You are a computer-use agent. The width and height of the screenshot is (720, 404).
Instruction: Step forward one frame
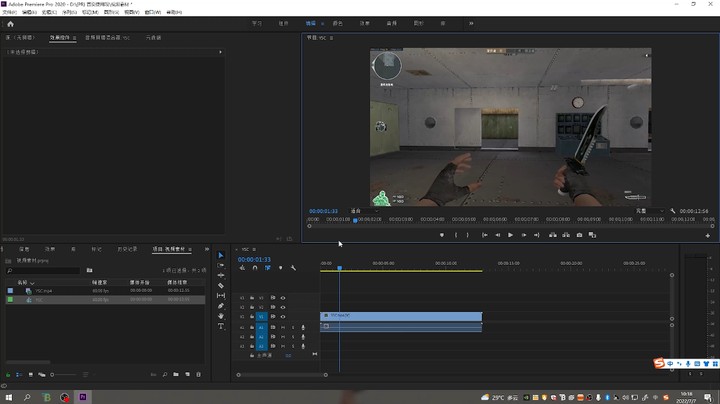tap(523, 235)
